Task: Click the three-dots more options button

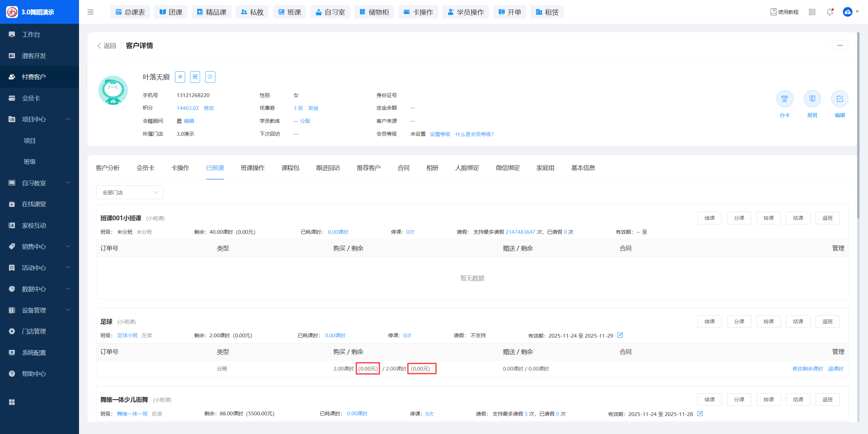Action: [840, 45]
